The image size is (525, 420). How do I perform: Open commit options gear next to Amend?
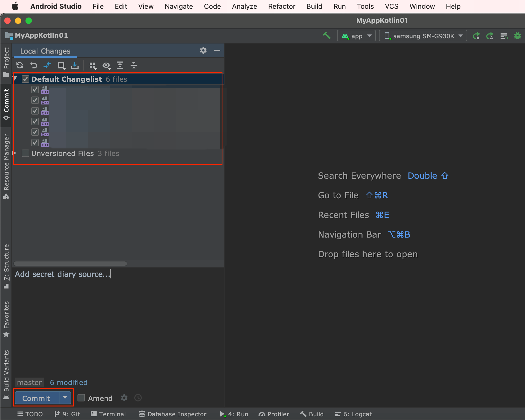point(124,398)
